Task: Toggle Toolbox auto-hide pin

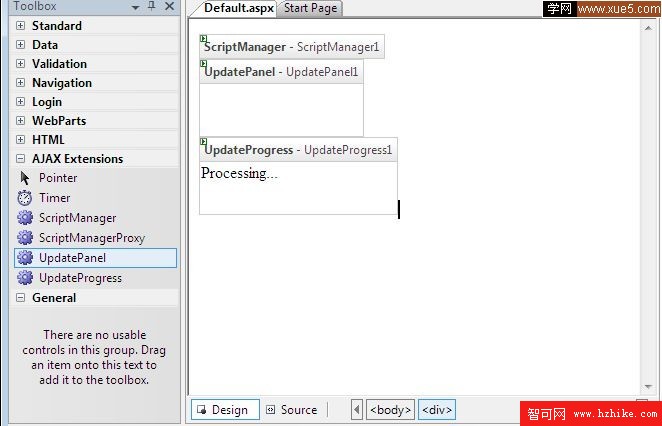Action: tap(152, 6)
